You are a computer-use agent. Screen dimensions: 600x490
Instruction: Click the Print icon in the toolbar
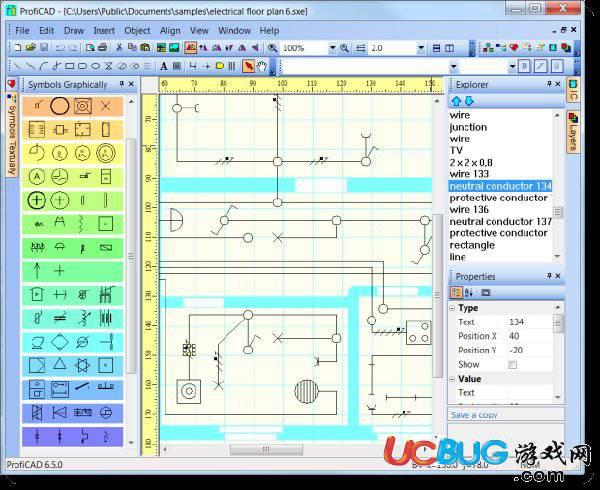[x=103, y=48]
